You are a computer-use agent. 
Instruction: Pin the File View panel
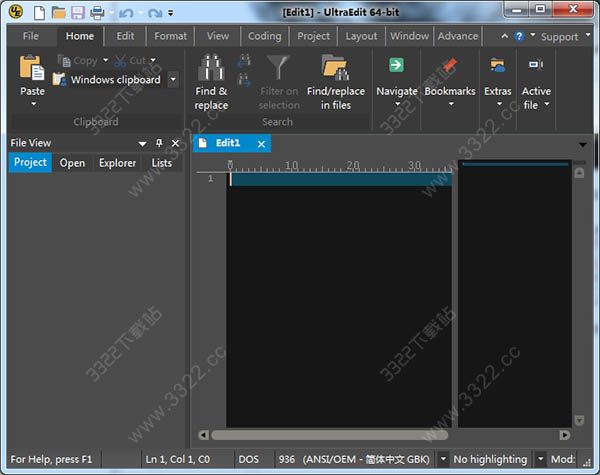pos(159,144)
